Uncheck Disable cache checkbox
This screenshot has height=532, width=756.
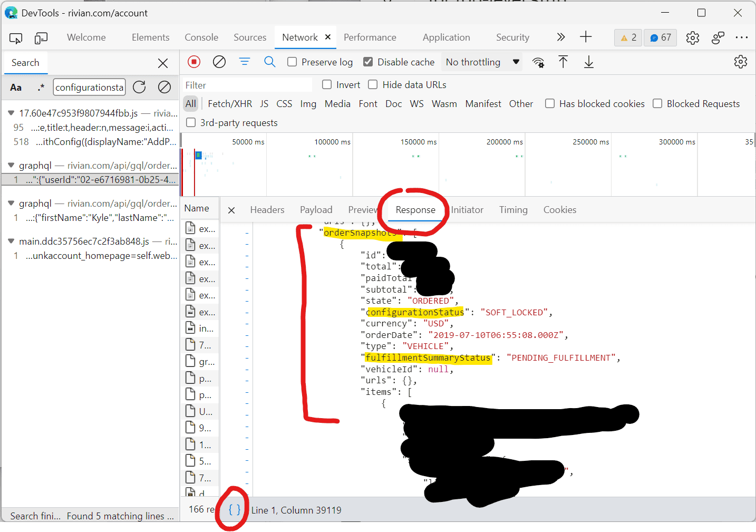click(x=368, y=62)
